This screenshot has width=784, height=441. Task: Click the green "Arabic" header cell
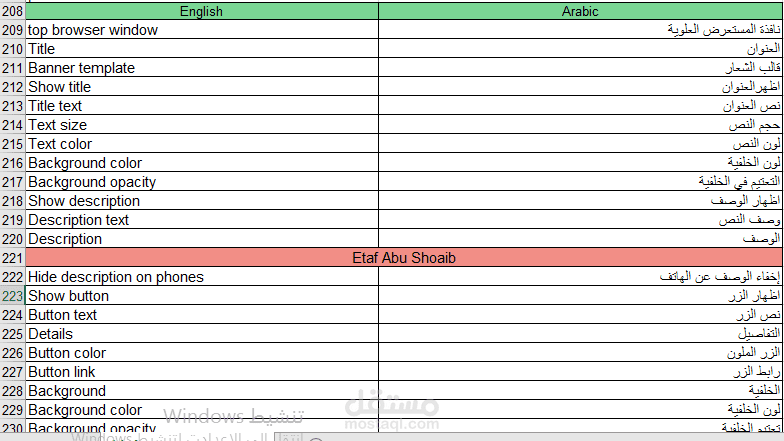580,11
